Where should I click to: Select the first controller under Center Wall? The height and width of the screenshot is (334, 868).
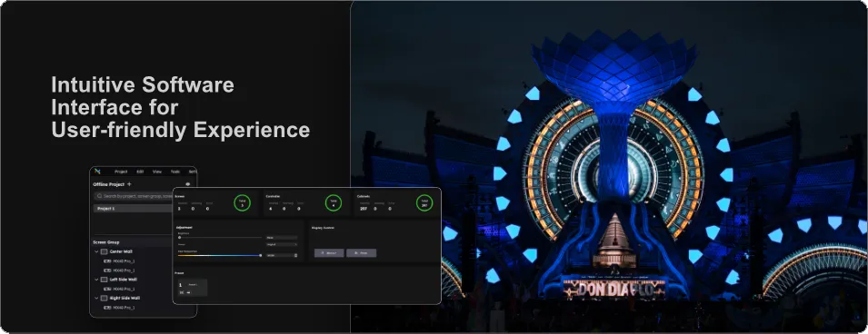tap(119, 261)
